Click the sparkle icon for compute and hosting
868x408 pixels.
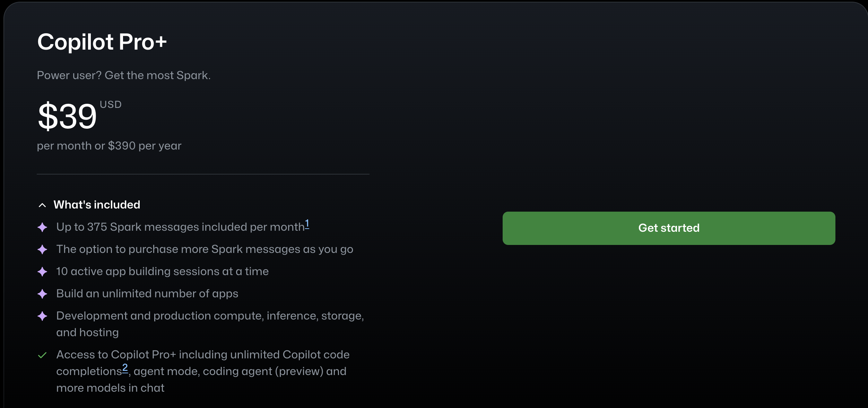tap(43, 316)
